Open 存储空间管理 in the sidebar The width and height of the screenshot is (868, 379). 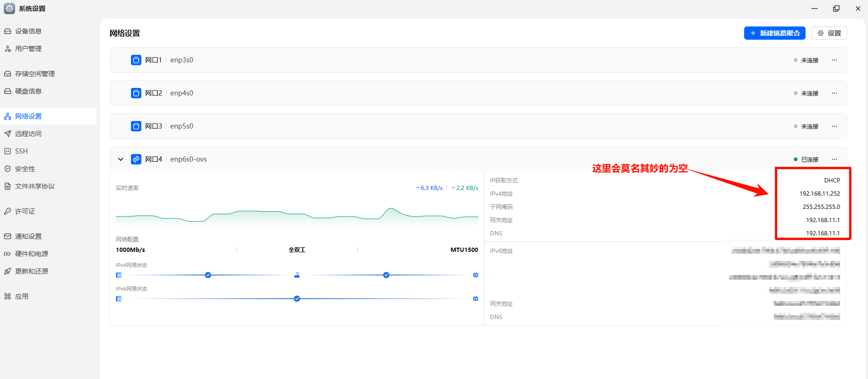tap(35, 74)
